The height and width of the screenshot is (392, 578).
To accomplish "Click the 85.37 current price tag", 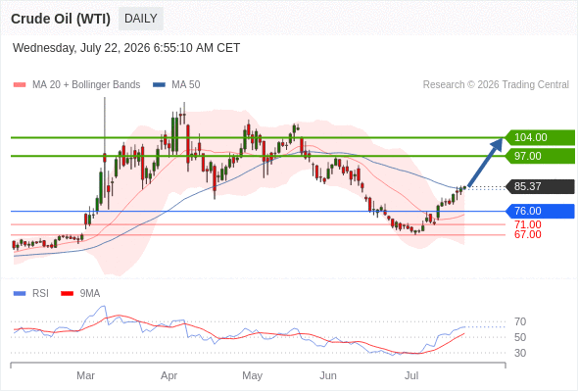I will pyautogui.click(x=540, y=186).
